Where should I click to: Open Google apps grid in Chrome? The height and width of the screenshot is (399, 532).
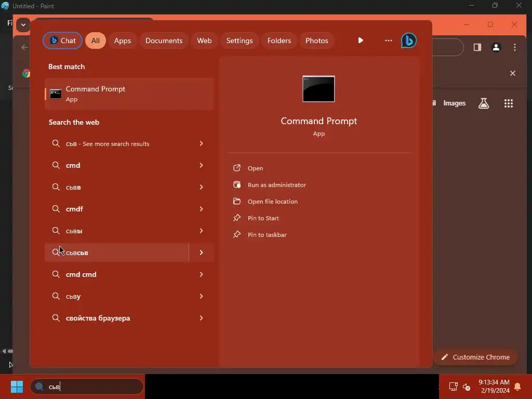click(x=508, y=103)
